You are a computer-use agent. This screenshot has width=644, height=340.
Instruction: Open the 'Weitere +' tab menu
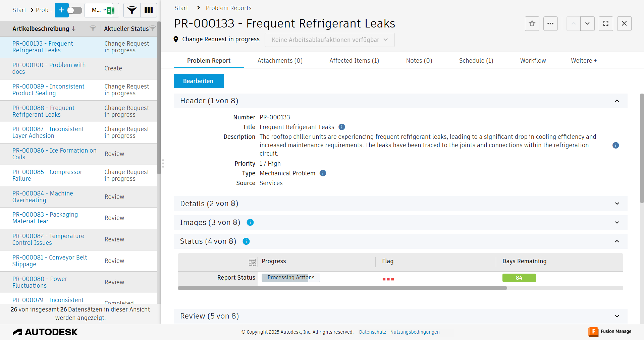coord(584,61)
